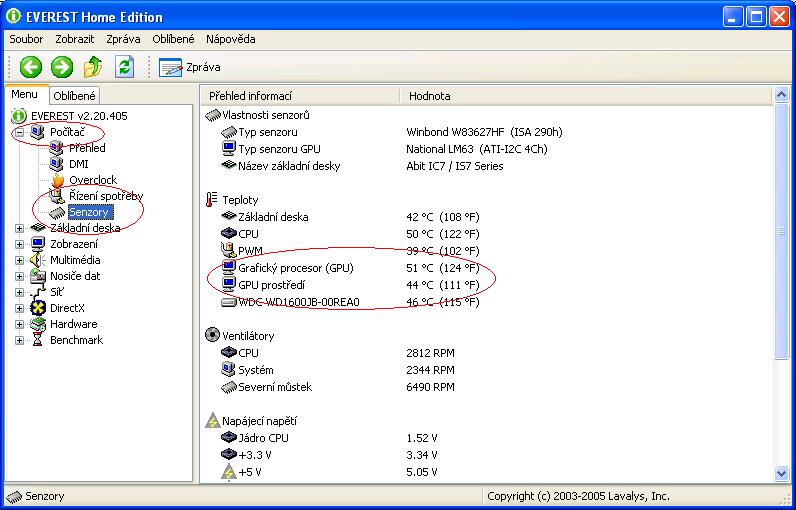Select the +5 V voltage row

coord(329,472)
